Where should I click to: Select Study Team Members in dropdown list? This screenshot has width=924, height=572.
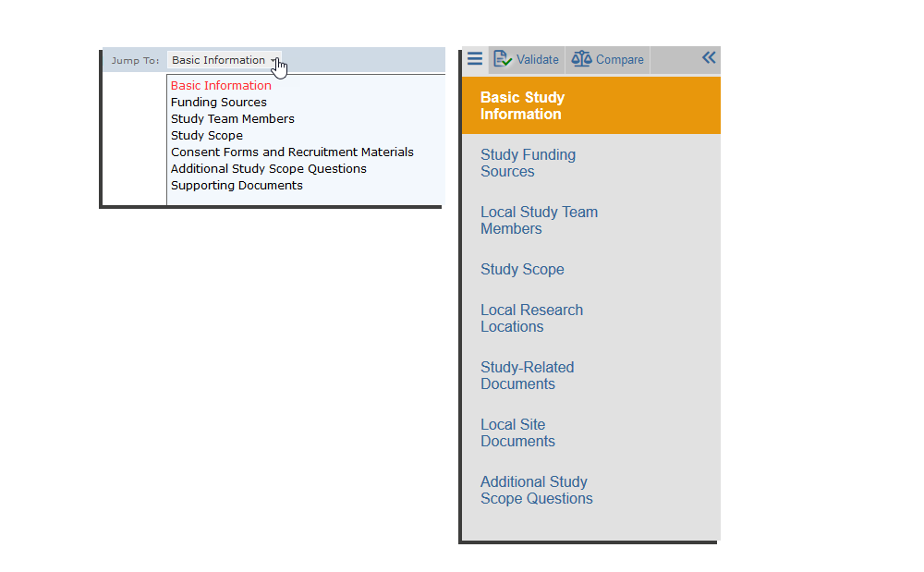pos(232,118)
